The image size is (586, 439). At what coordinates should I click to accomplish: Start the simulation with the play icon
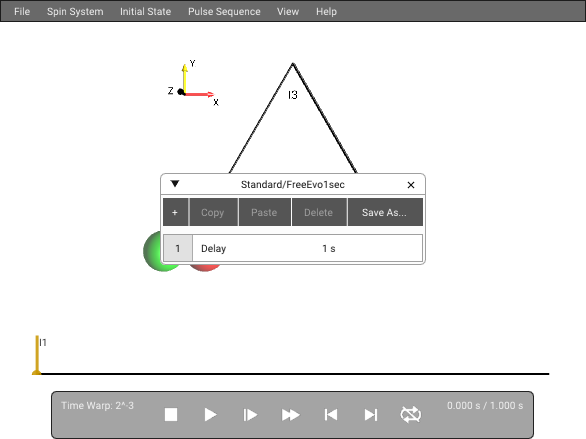click(x=210, y=415)
